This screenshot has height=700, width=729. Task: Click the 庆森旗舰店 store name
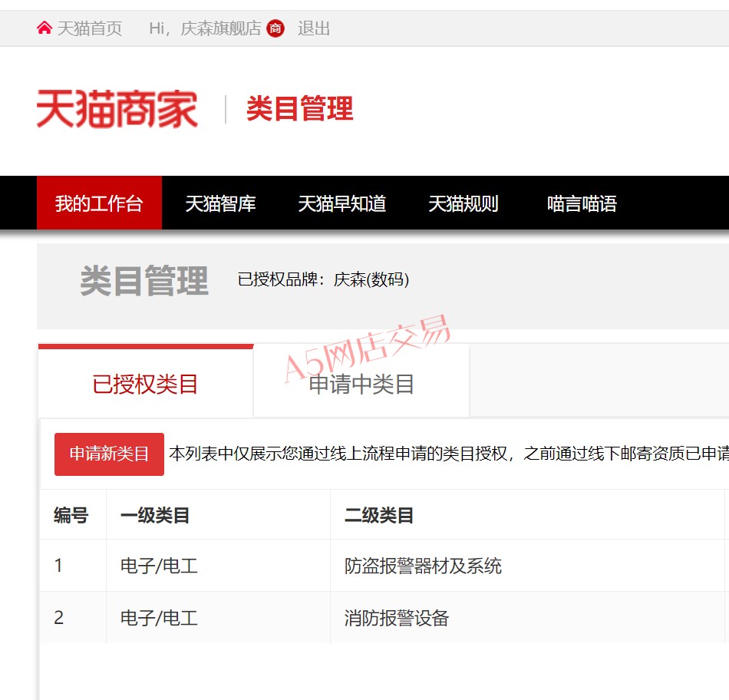click(x=221, y=28)
